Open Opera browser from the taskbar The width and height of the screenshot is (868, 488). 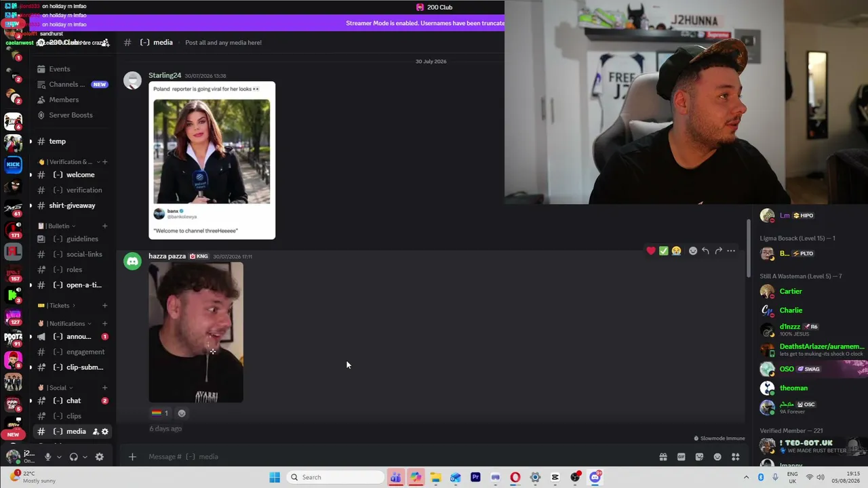click(515, 477)
